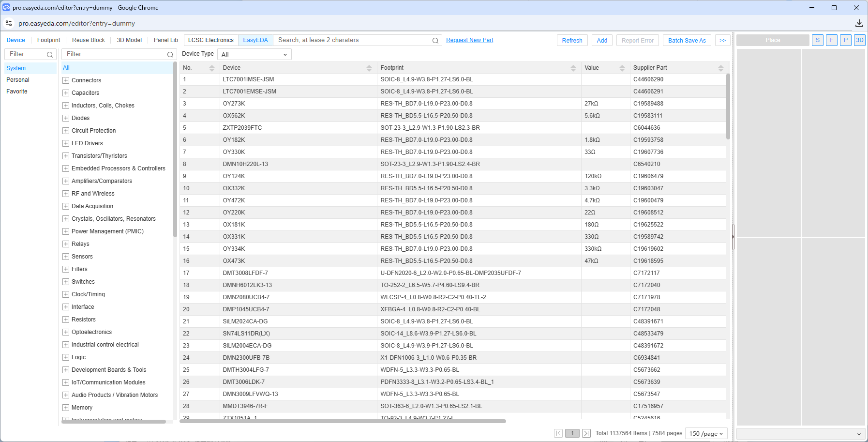This screenshot has height=442, width=868.
Task: Click the sort icon in the Device column header
Action: coord(369,68)
